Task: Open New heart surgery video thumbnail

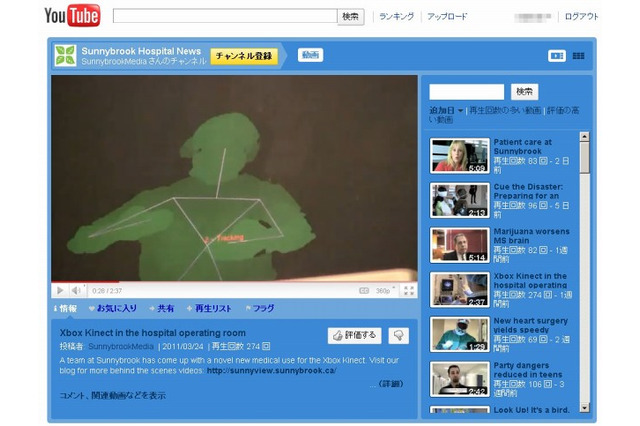Action: 460,334
